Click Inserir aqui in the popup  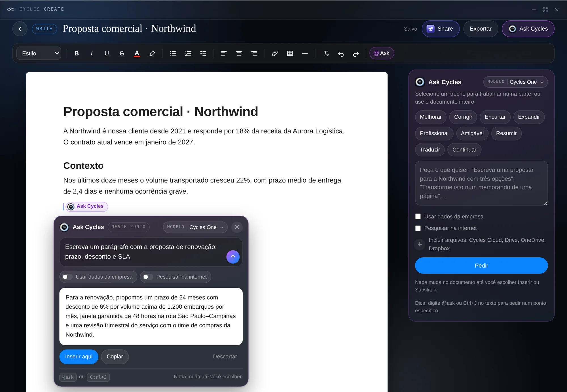pyautogui.click(x=79, y=357)
